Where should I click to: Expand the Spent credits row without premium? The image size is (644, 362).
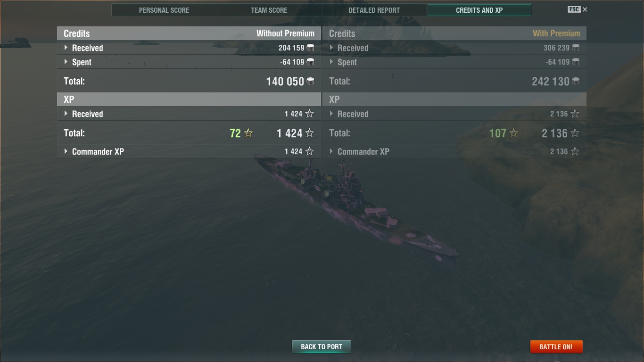pos(189,62)
